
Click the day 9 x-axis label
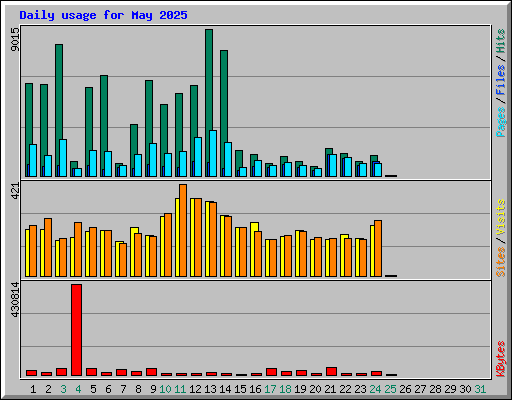pos(153,389)
